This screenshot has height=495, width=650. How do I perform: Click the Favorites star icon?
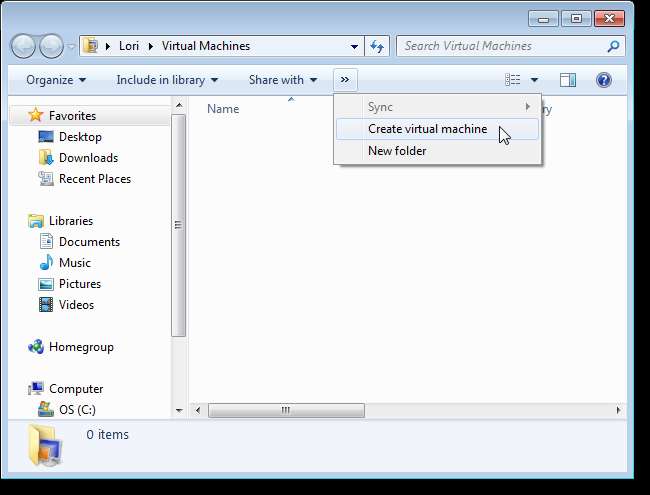pos(36,115)
